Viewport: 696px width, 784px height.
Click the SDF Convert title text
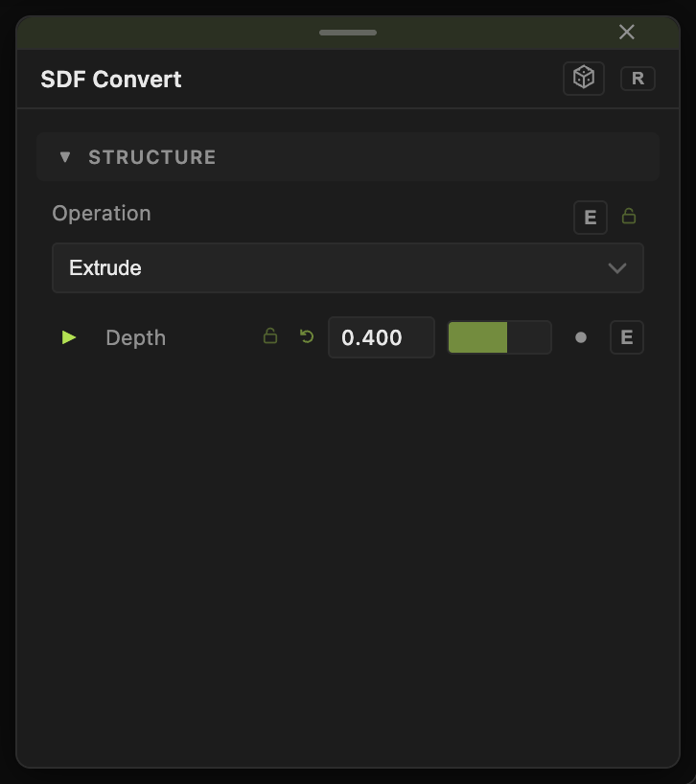coord(111,79)
